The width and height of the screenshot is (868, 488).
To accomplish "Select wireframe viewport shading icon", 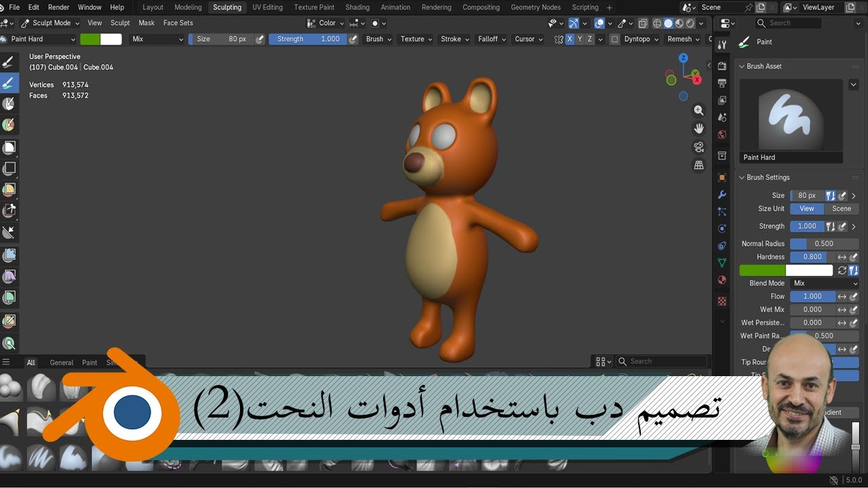I will [x=656, y=23].
